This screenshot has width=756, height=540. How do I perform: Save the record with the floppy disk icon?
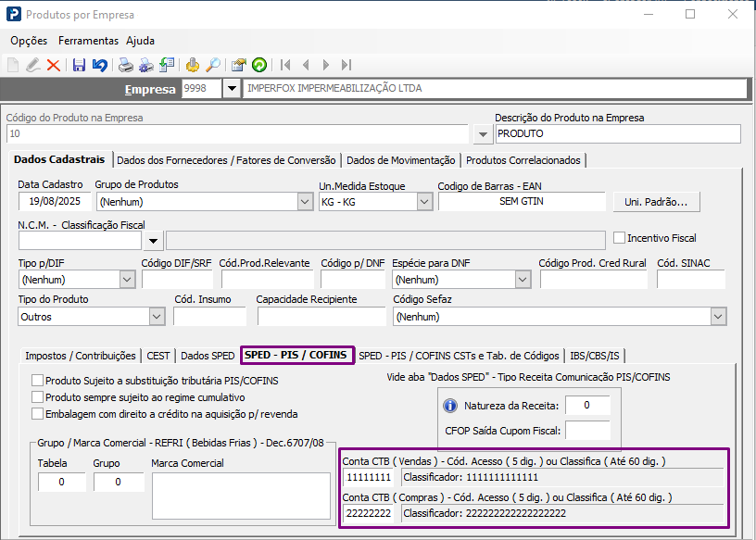point(79,65)
